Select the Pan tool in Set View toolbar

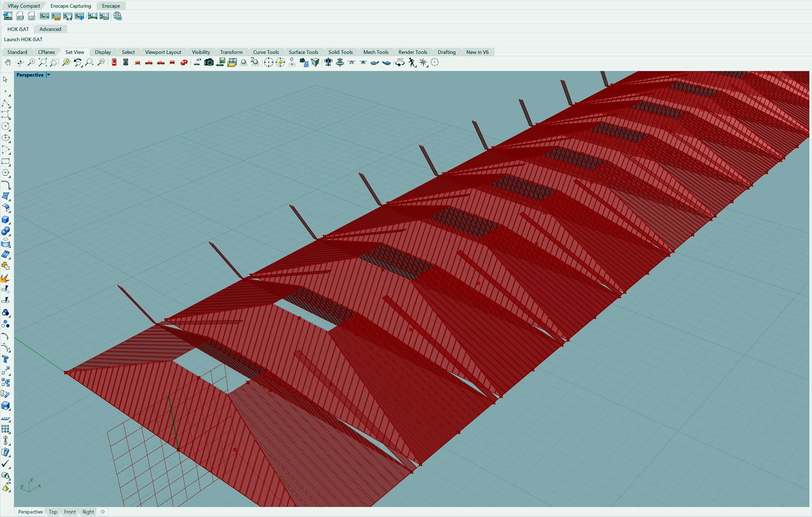pos(8,63)
